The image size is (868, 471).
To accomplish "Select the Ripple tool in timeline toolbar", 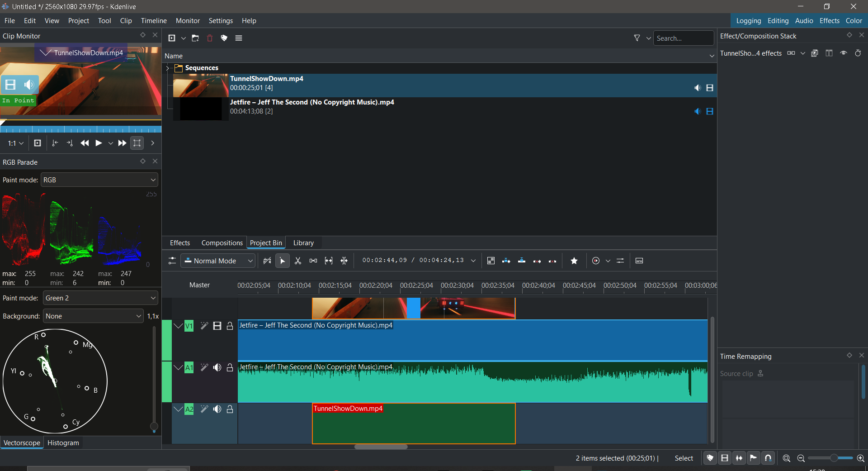I will (x=344, y=261).
